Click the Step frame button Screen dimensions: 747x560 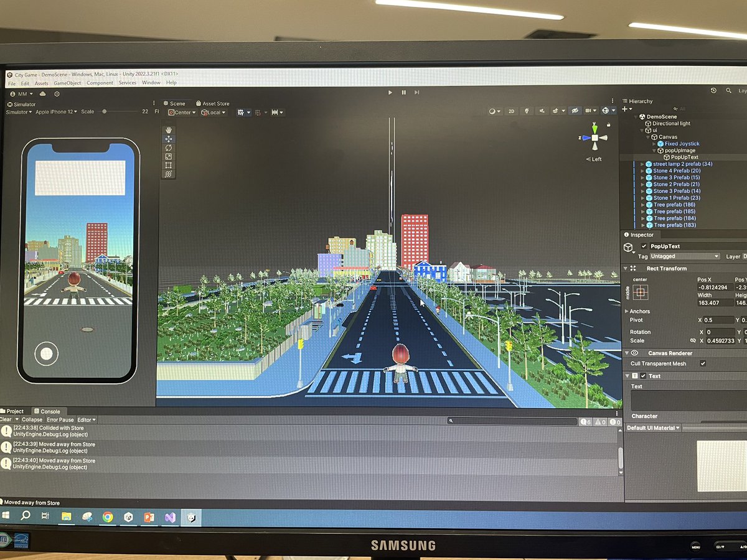tap(416, 92)
